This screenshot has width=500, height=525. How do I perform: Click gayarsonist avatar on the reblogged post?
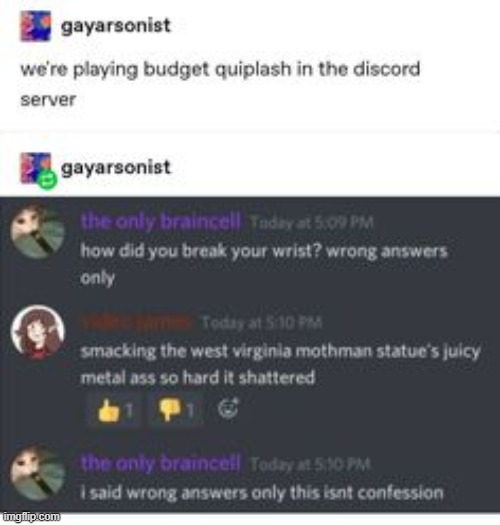point(35,168)
